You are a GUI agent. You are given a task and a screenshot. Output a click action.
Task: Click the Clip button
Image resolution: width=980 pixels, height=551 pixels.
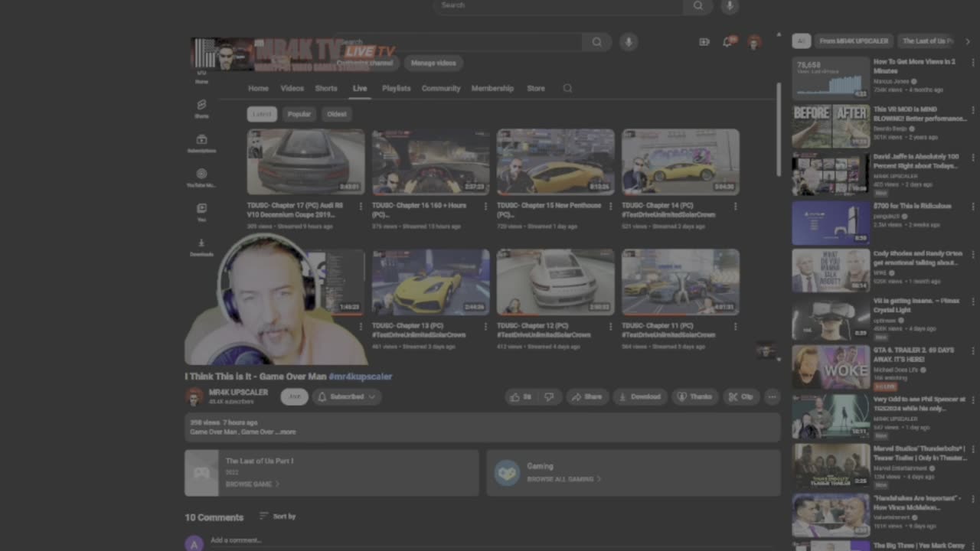click(x=740, y=396)
